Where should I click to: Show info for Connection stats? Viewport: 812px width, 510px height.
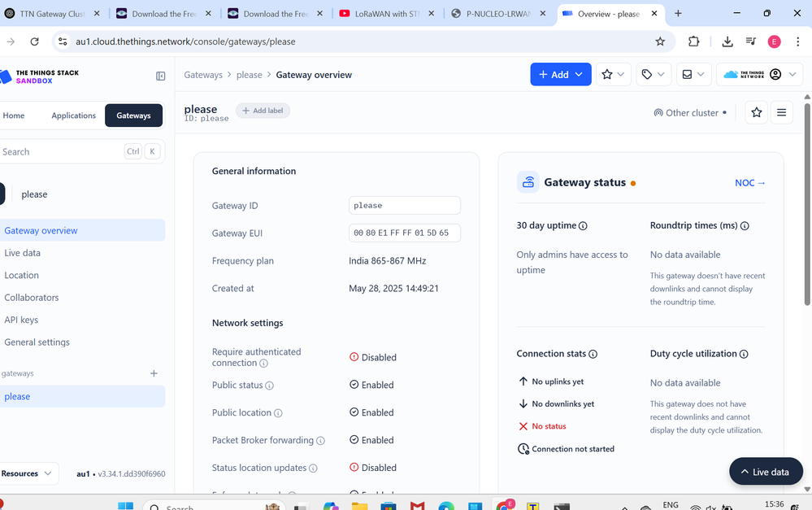point(593,354)
